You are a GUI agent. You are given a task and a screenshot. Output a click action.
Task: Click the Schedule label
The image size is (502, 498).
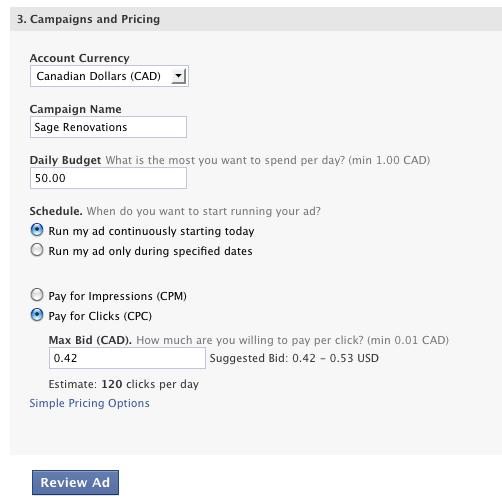pos(56,211)
